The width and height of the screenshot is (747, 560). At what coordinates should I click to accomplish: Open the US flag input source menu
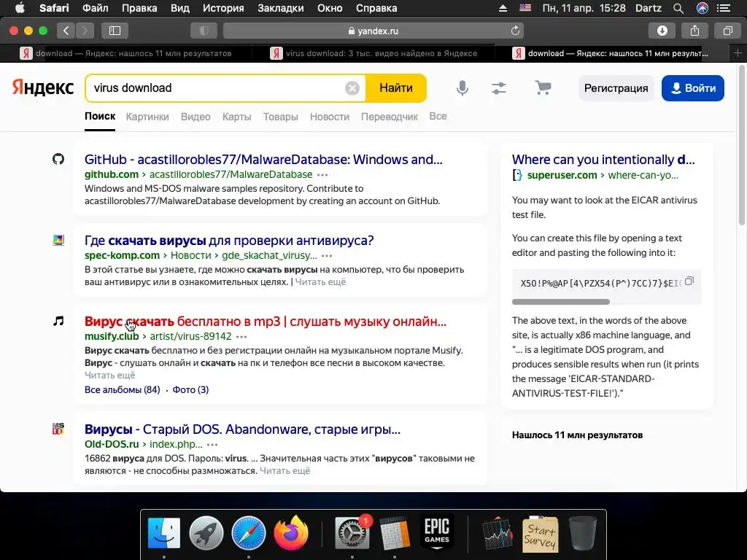525,8
